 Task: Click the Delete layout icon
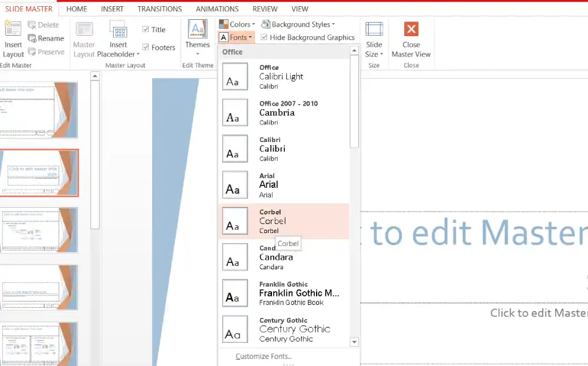[x=32, y=25]
